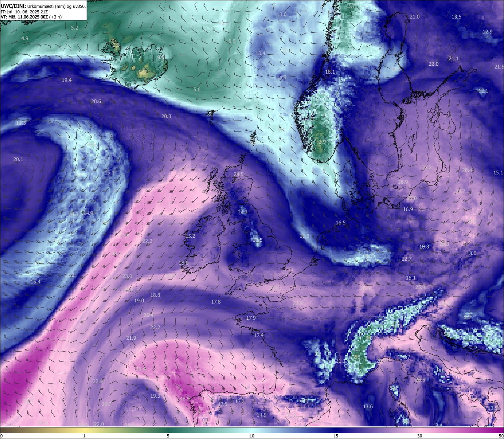The height and width of the screenshot is (439, 504).
Task: Click the map value 12.9
Action: (487, 32)
